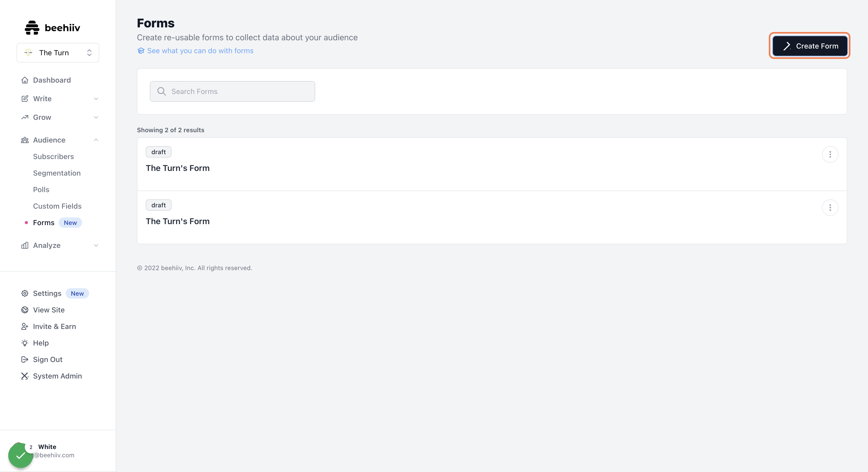Click the Sign Out exit icon

point(25,359)
